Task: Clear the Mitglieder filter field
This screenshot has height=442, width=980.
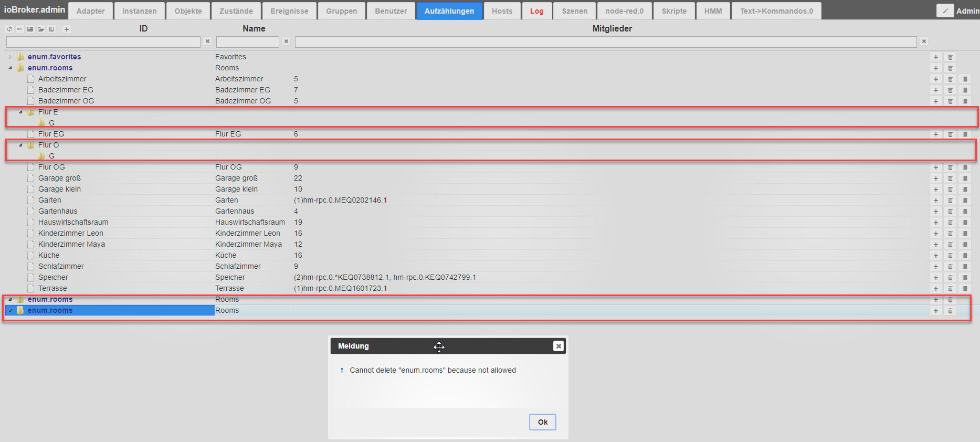Action: click(924, 41)
